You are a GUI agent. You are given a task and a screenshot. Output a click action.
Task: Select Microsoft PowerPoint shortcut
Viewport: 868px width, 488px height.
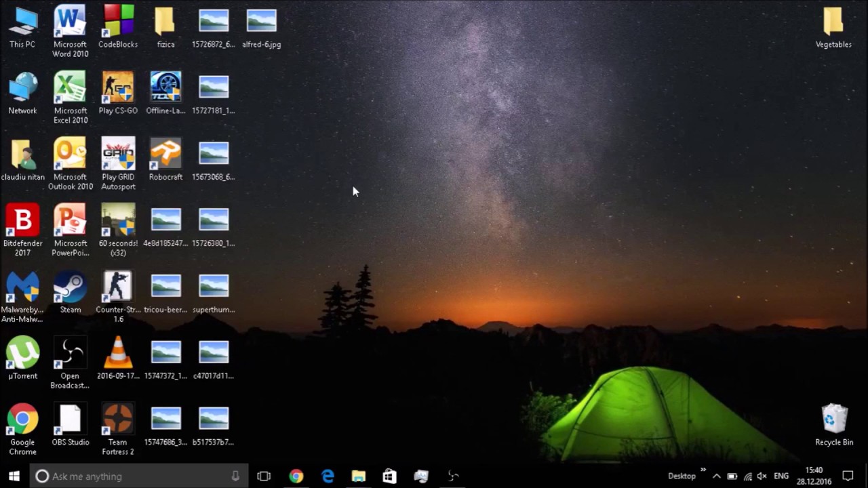pyautogui.click(x=71, y=230)
